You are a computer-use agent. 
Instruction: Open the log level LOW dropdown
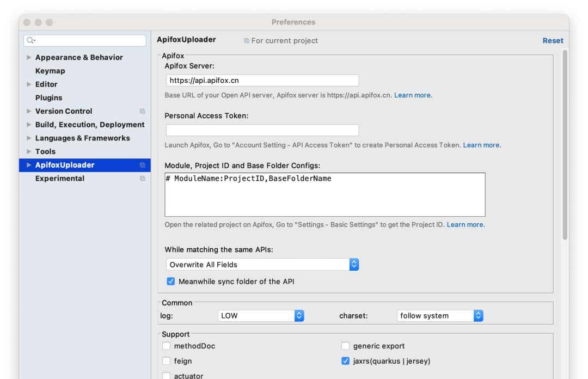coord(261,316)
